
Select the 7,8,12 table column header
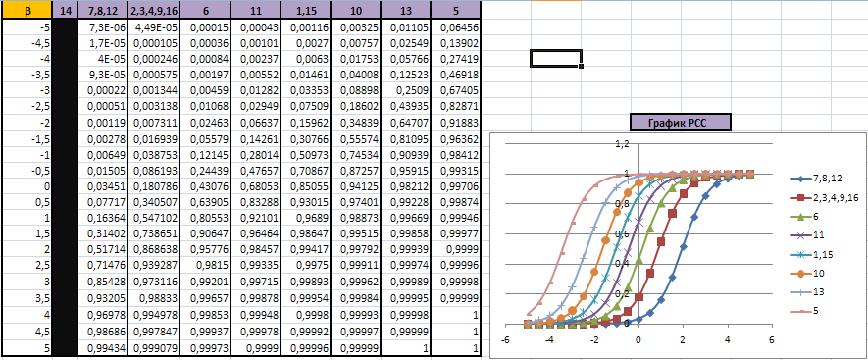point(103,10)
